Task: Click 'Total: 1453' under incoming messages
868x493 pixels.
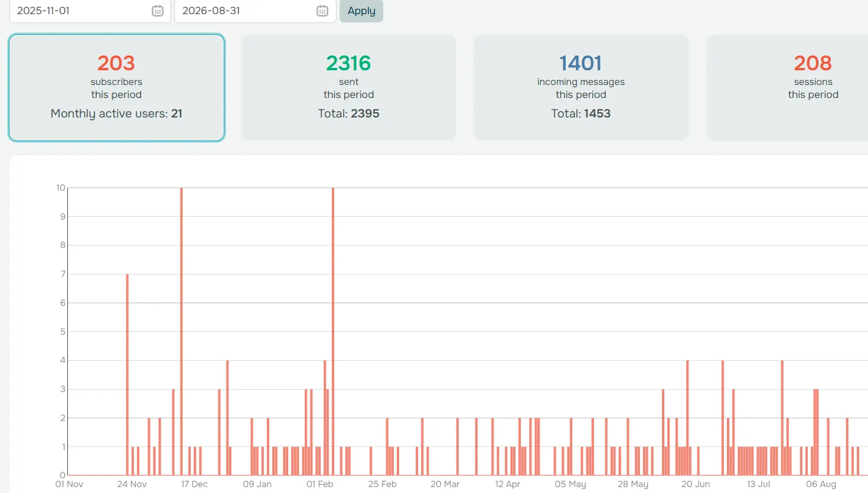Action: [581, 113]
